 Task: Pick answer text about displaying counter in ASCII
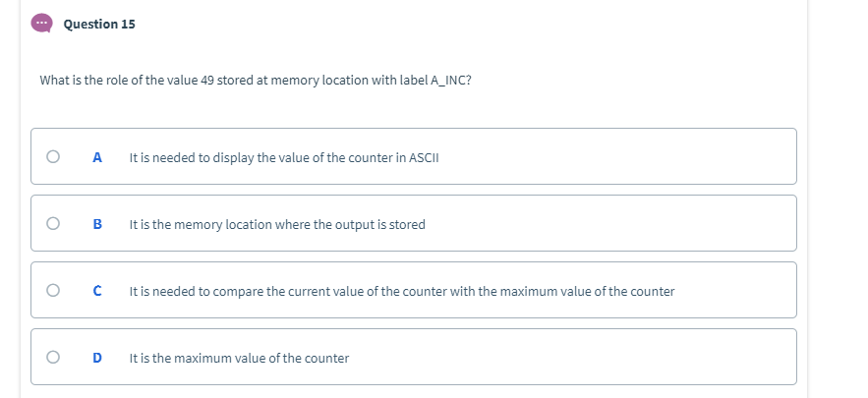click(284, 158)
